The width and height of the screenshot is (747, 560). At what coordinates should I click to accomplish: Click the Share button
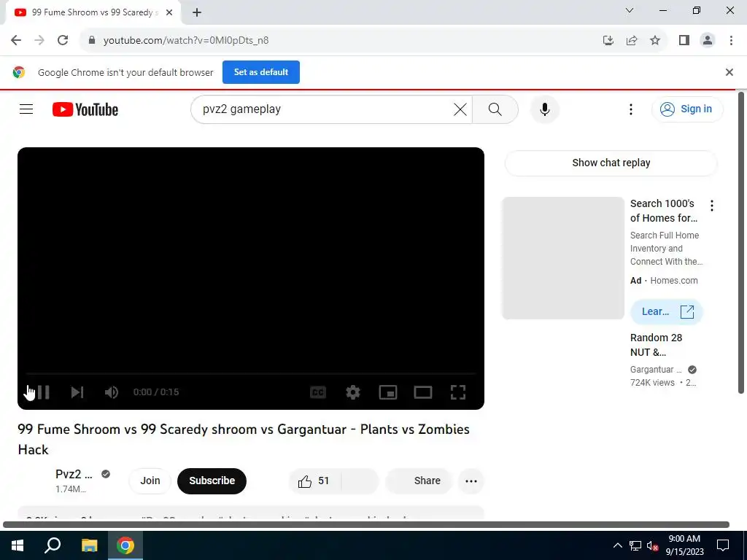pos(419,481)
